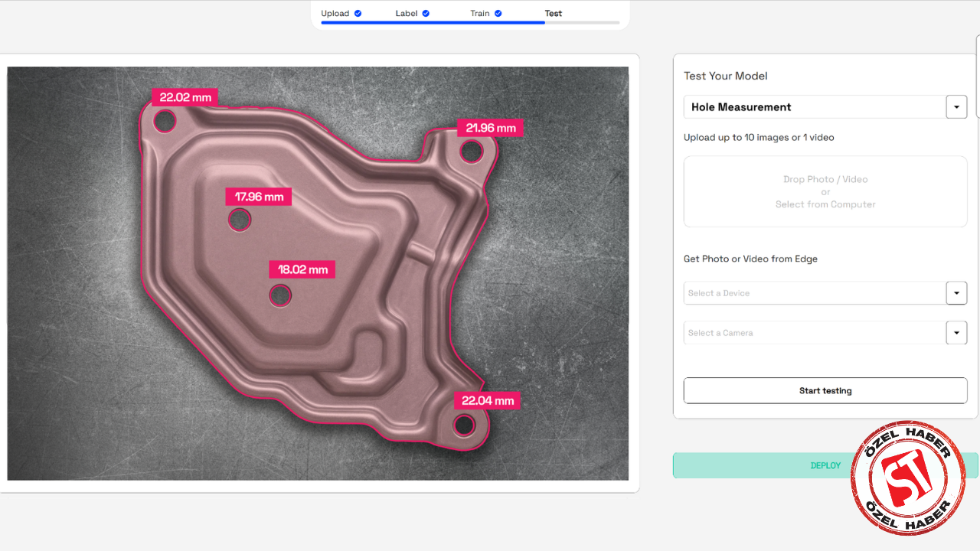Select the 22.02 mm hole measurement label
This screenshot has height=551, width=980.
point(185,97)
